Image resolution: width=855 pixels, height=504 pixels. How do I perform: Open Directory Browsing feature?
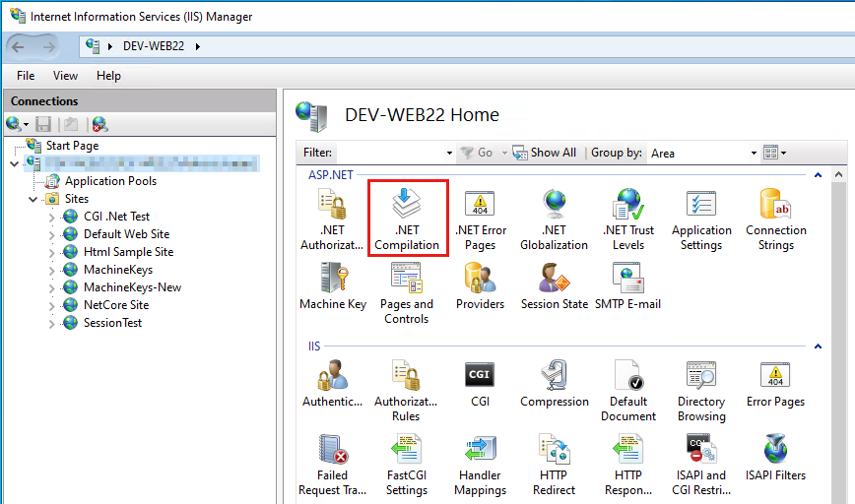coord(701,388)
